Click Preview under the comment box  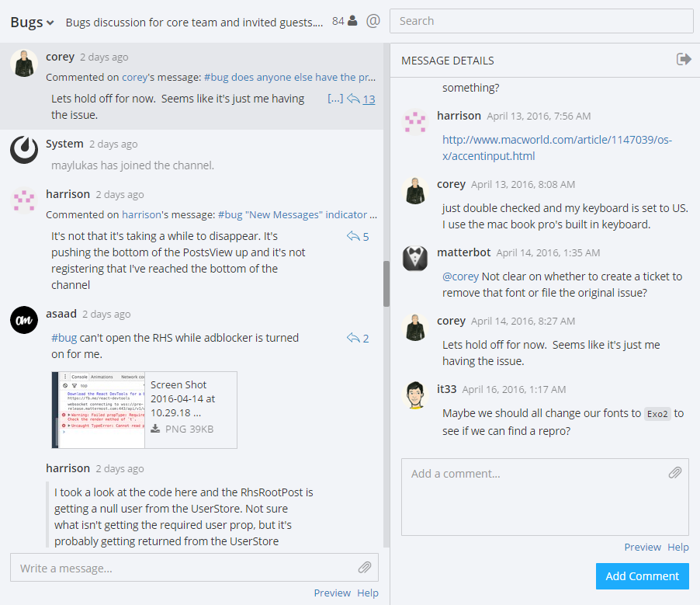(x=643, y=548)
